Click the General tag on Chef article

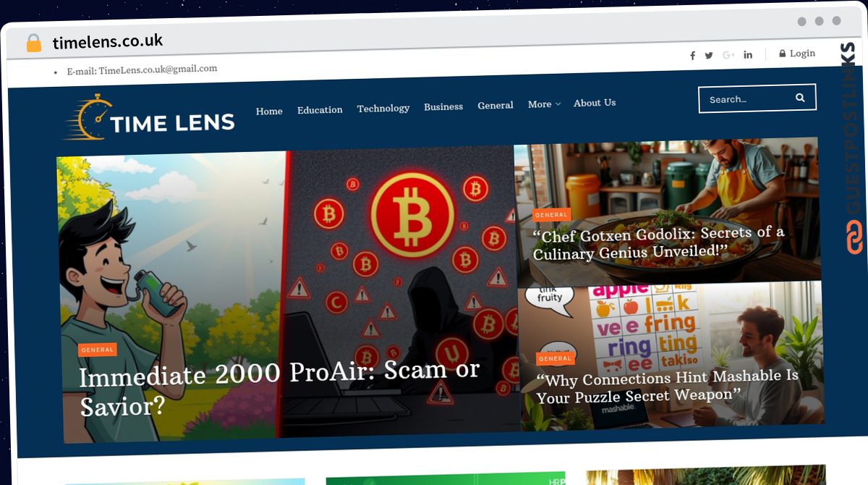tap(551, 215)
